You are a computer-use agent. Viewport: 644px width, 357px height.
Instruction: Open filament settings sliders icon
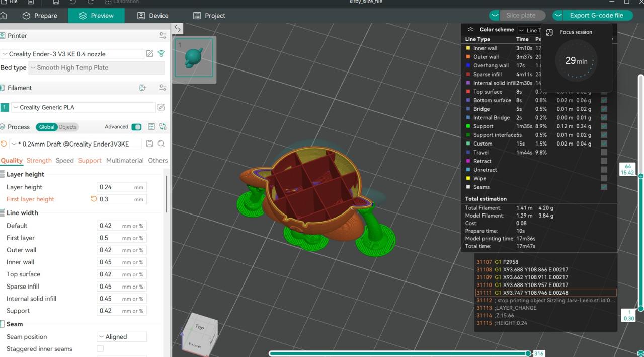pos(163,88)
